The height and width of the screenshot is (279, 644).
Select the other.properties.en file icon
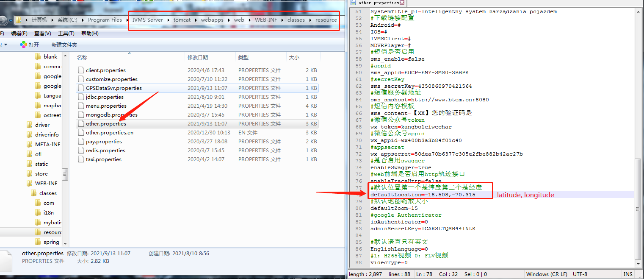(81, 132)
